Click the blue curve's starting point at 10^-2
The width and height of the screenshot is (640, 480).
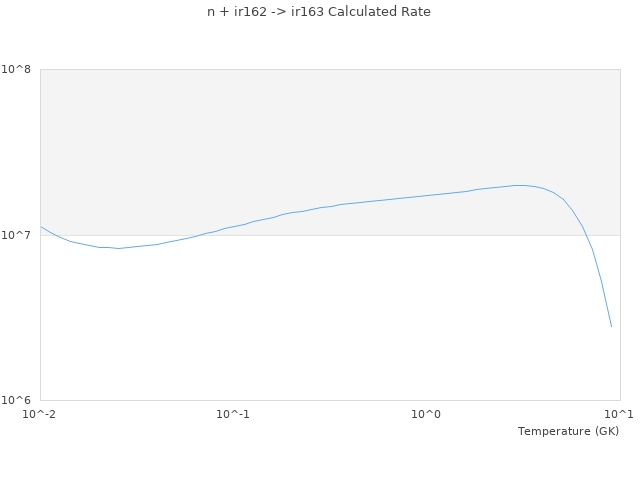pyautogui.click(x=41, y=227)
